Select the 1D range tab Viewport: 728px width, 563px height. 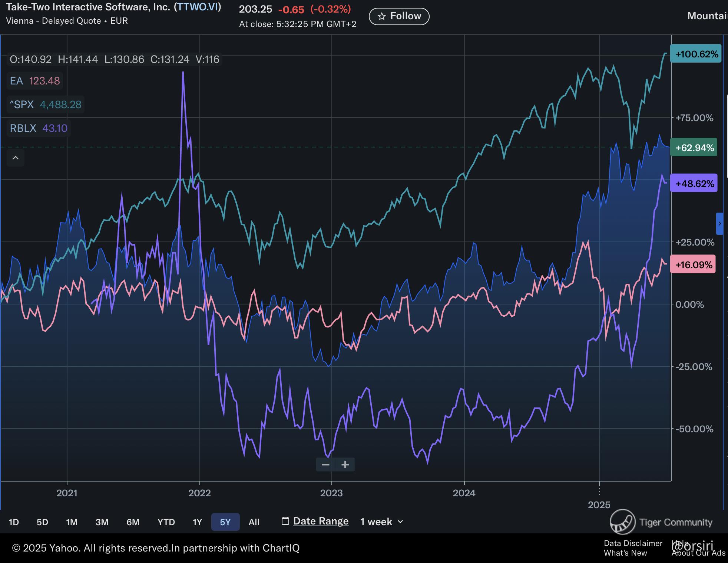pyautogui.click(x=14, y=522)
